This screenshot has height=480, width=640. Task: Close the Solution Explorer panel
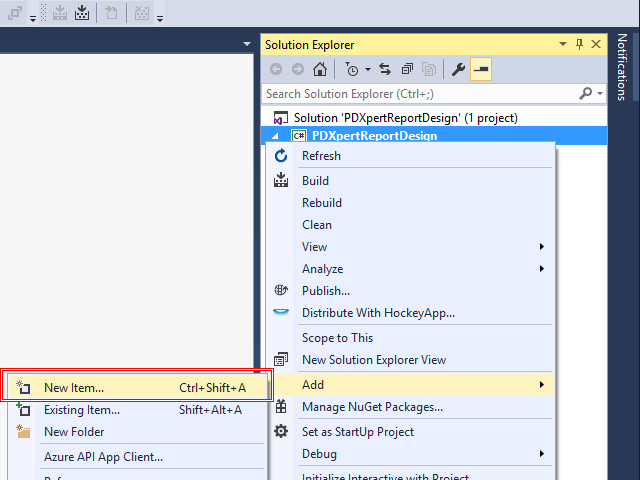[x=596, y=44]
